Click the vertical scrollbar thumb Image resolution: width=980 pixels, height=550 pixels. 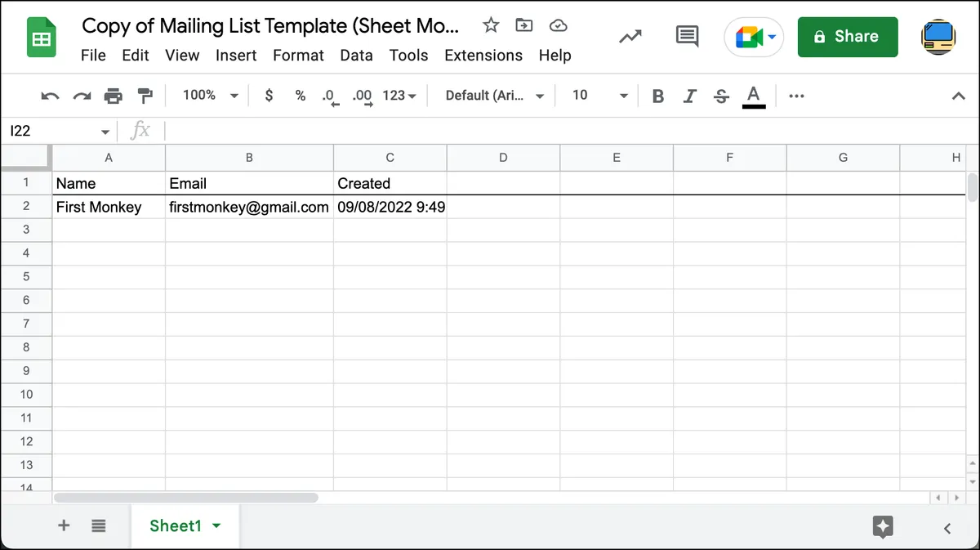coord(972,187)
